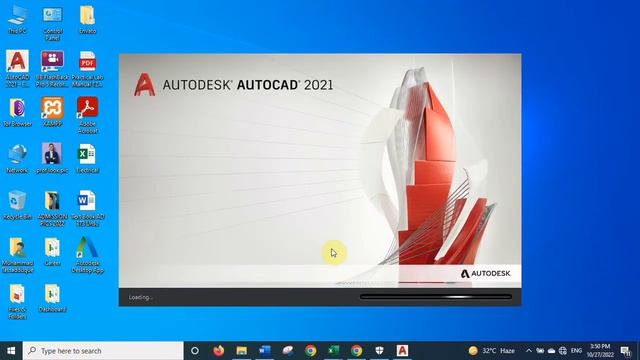
Task: Open the Windows Start menu
Action: 11,351
